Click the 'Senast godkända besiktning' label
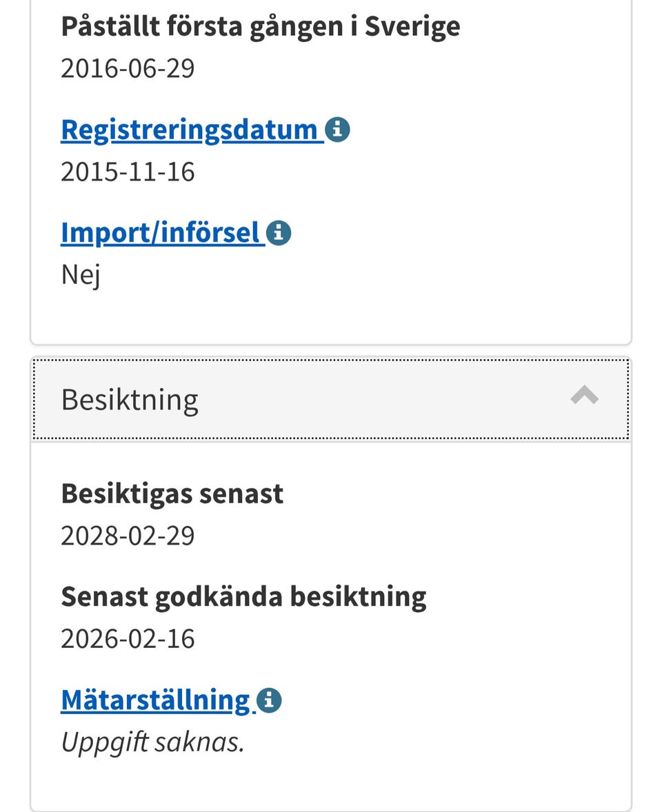662x812 pixels. 243,597
